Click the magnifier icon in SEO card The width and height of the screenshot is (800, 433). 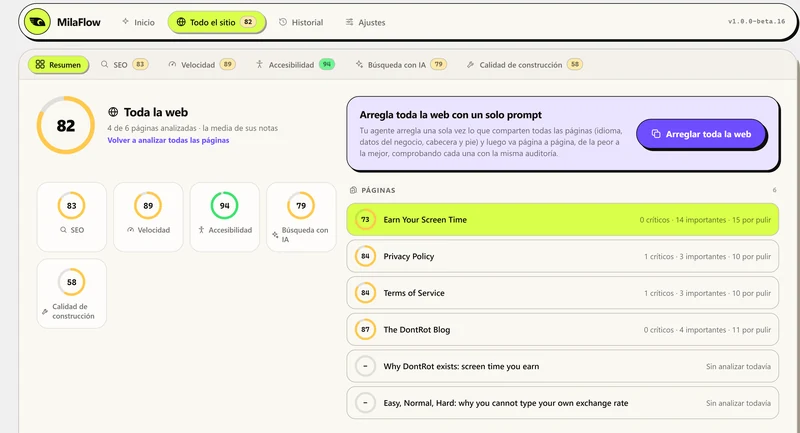pos(63,230)
